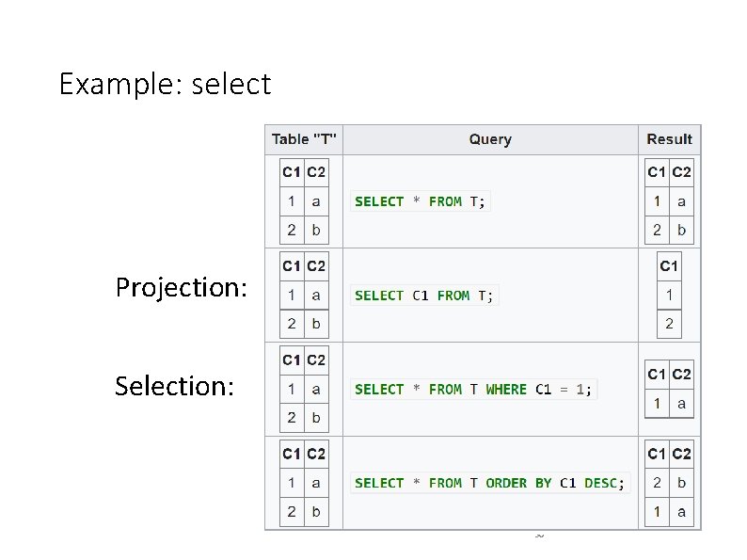Image resolution: width=747 pixels, height=560 pixels.
Task: Select the "SELECT * FROM T;" query code
Action: click(421, 201)
